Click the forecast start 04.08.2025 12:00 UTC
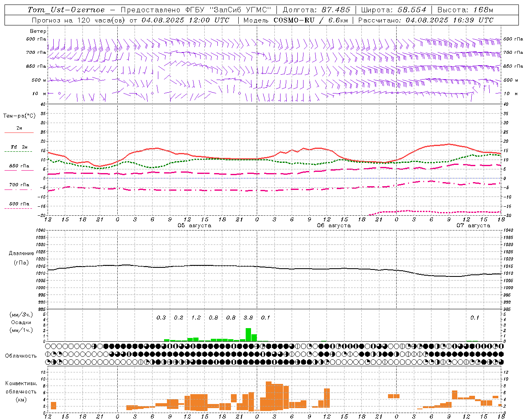This screenshot has height=420, width=525. point(185,20)
